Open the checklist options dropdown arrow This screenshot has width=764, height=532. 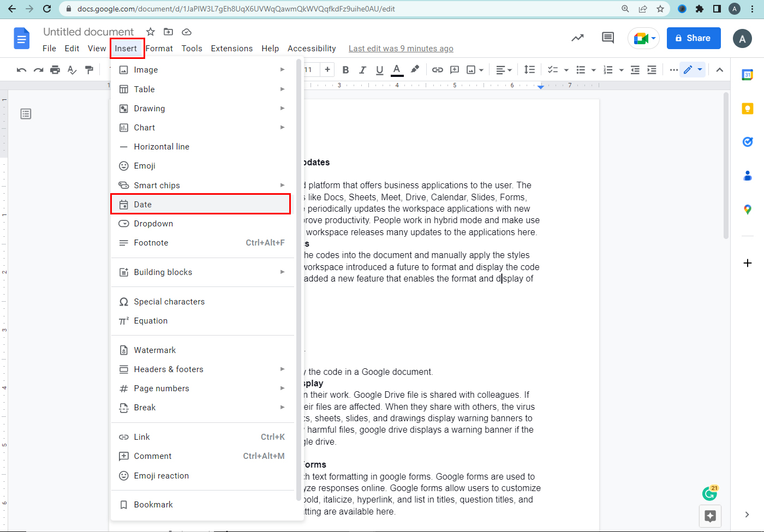pos(566,70)
